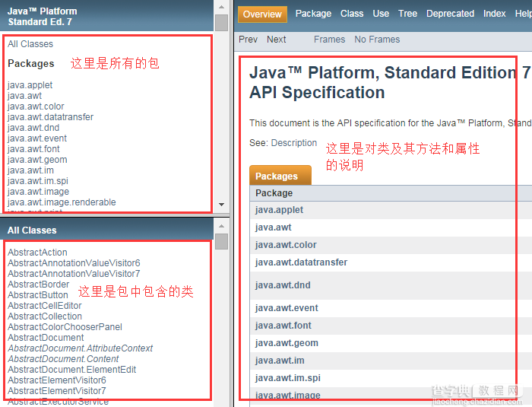Open java.awt.datatransfer in main Packages table

[x=301, y=262]
